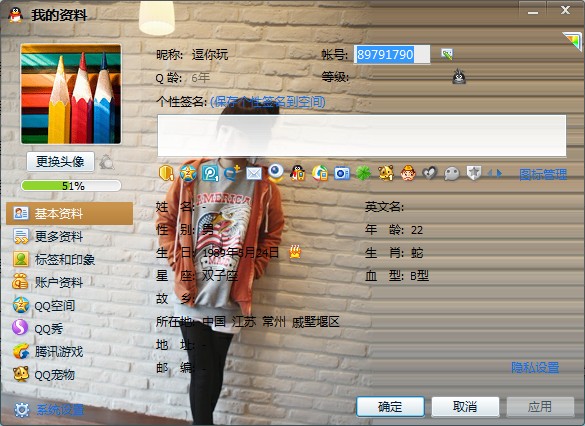Click the 应用 button
This screenshot has height=426, width=585.
coord(540,406)
